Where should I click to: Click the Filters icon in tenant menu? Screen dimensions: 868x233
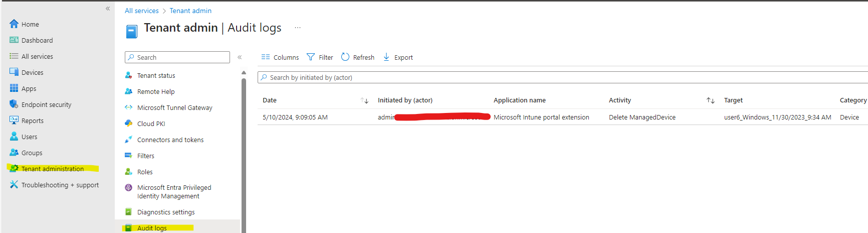(x=128, y=156)
